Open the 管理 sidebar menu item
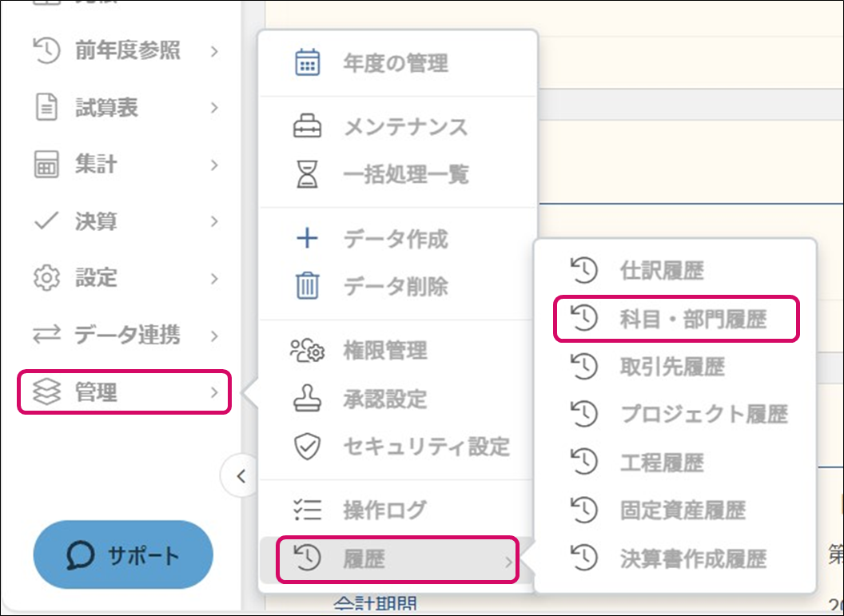This screenshot has width=844, height=616. pos(125,392)
